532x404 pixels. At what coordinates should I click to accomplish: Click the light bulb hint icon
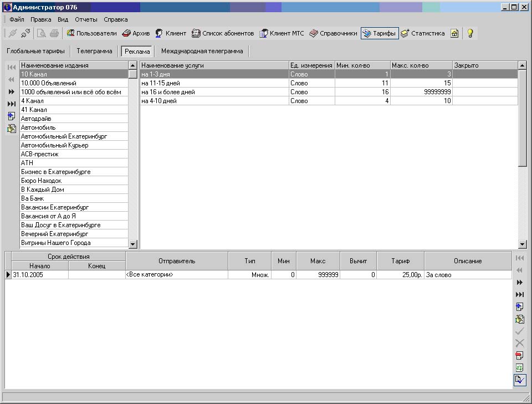tap(470, 33)
